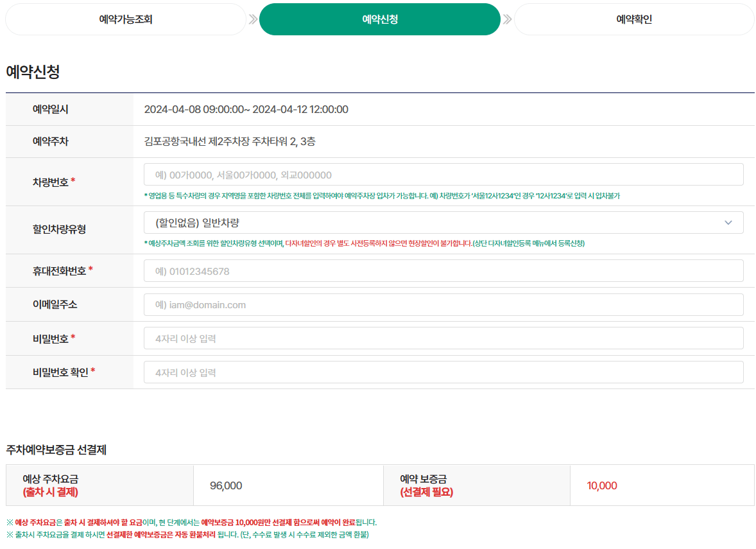Click arrow between 예약가능조회 and 예약신청
This screenshot has width=756, height=549.
tap(253, 19)
